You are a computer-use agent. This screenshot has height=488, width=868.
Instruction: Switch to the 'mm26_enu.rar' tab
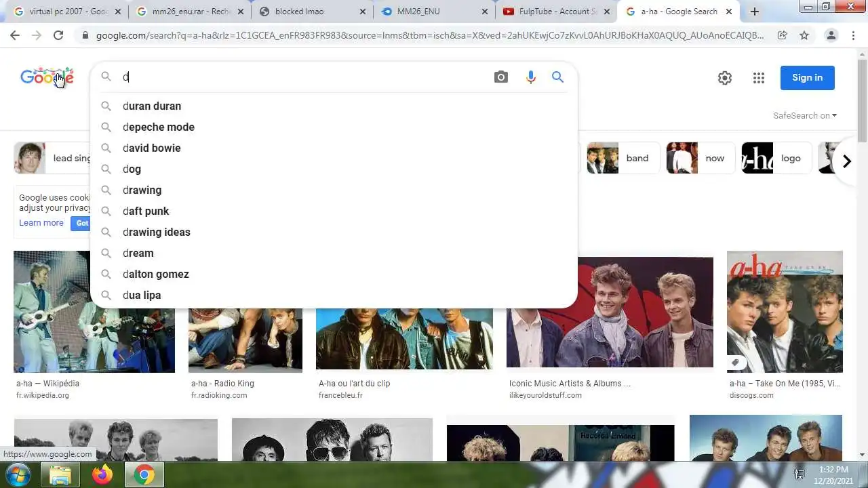tap(190, 12)
